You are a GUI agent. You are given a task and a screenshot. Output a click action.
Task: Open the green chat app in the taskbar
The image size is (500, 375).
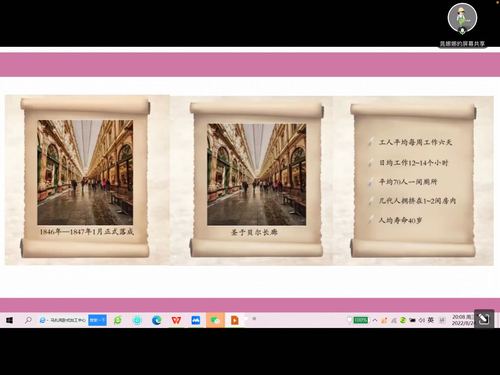(118, 320)
